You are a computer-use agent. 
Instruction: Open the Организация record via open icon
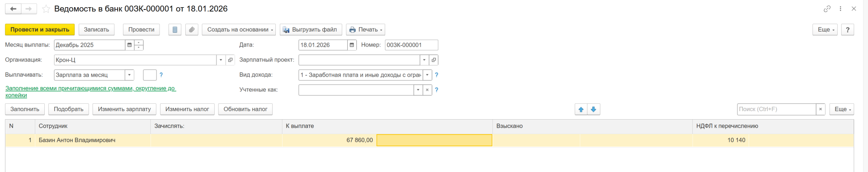click(x=230, y=60)
